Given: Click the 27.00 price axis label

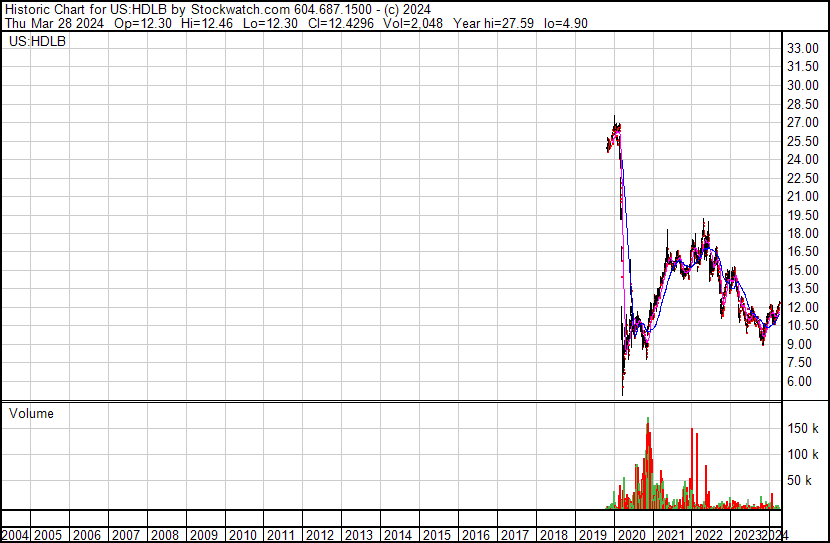Looking at the screenshot, I should (x=802, y=122).
